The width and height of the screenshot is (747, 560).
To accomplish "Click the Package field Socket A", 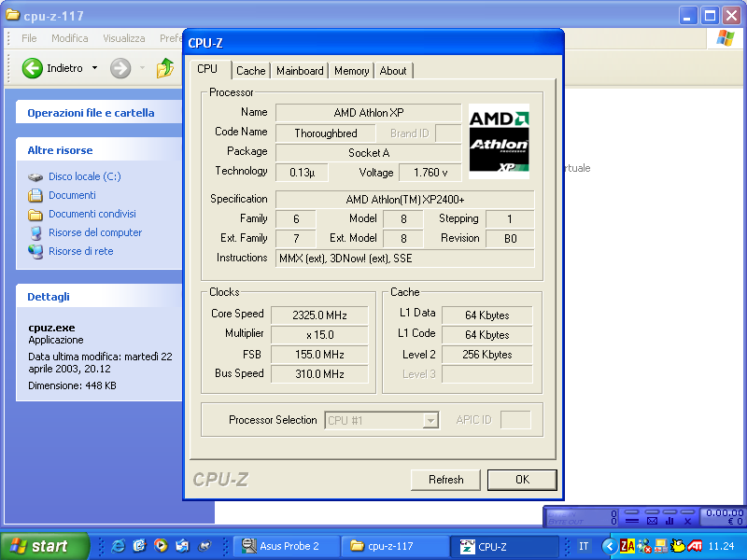I will coord(368,153).
